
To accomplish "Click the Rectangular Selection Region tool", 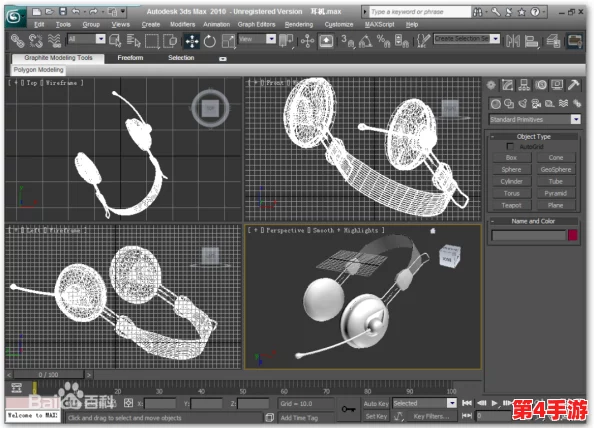I will pos(152,41).
